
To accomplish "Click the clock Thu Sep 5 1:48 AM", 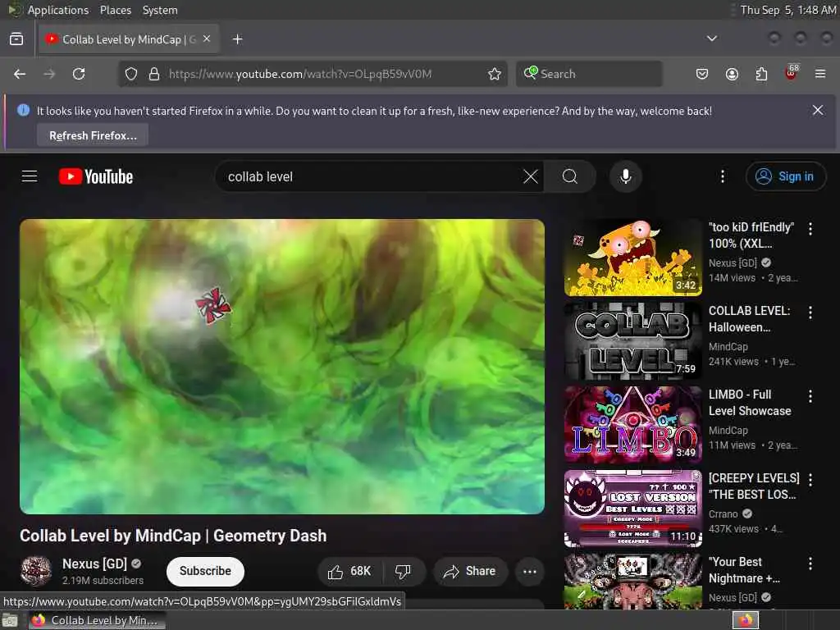I will click(787, 10).
